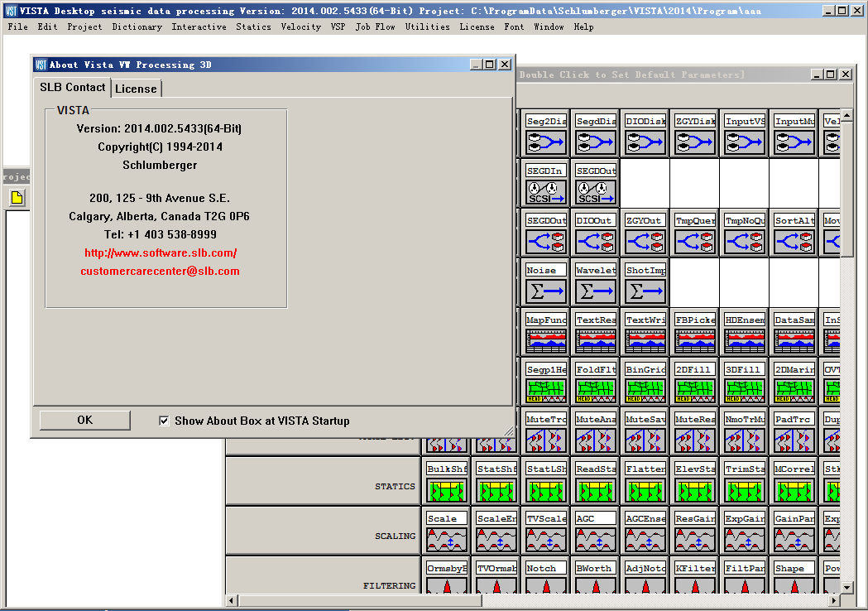
Task: Click the SEGDOut SCSI tape icon
Action: click(x=596, y=192)
